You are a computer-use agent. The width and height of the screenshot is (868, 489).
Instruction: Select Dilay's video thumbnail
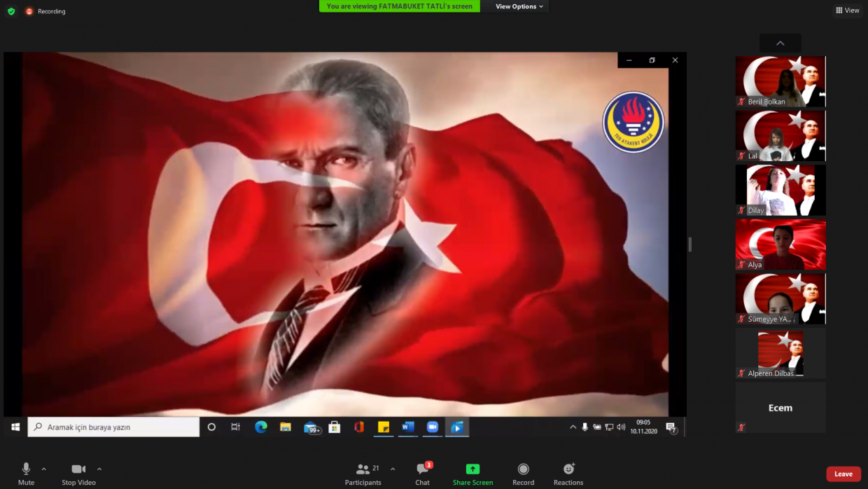click(x=780, y=190)
